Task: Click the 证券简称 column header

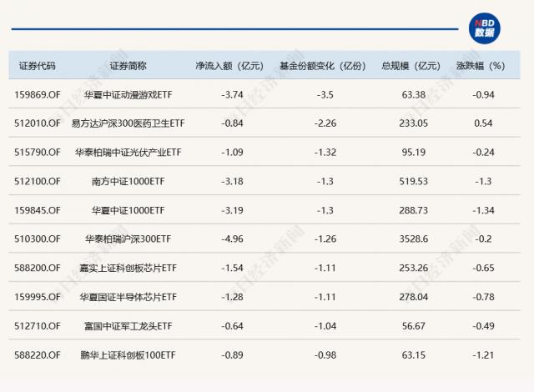Action: tap(128, 66)
